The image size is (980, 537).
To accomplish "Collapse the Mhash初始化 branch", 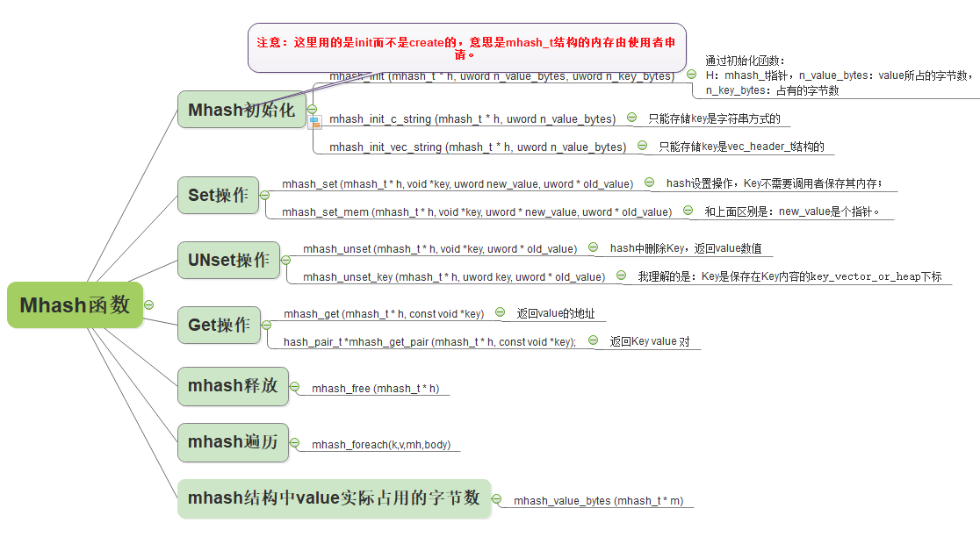I will pyautogui.click(x=312, y=110).
